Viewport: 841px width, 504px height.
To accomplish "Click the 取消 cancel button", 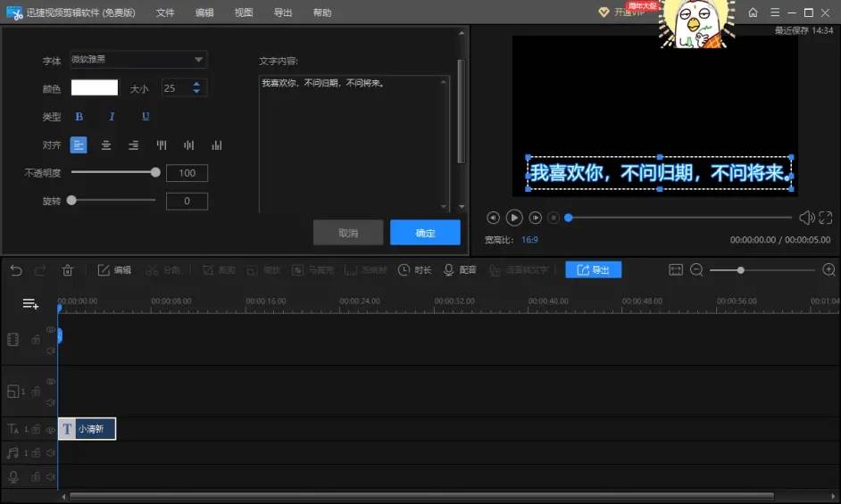I will click(348, 233).
